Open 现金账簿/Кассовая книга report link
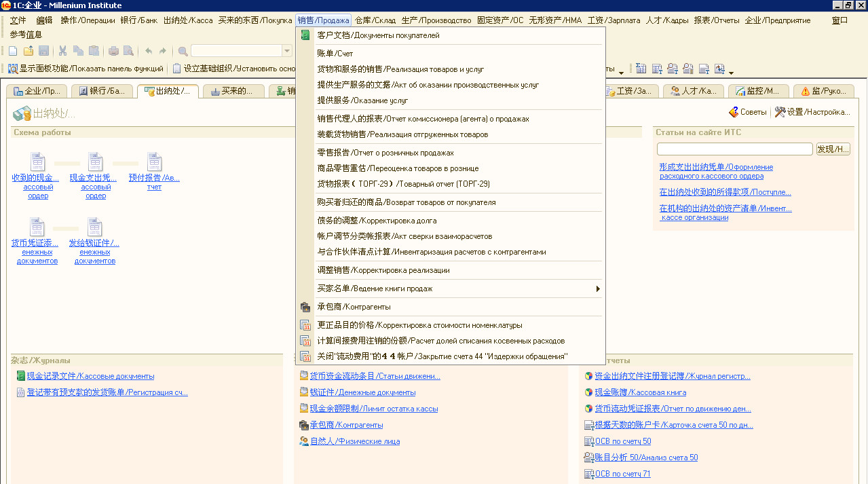This screenshot has height=484, width=868. point(641,392)
